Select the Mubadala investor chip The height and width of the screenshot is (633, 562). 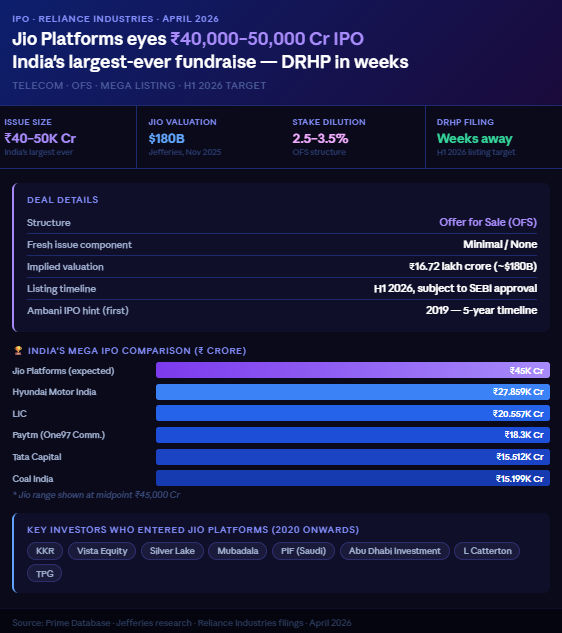[238, 551]
